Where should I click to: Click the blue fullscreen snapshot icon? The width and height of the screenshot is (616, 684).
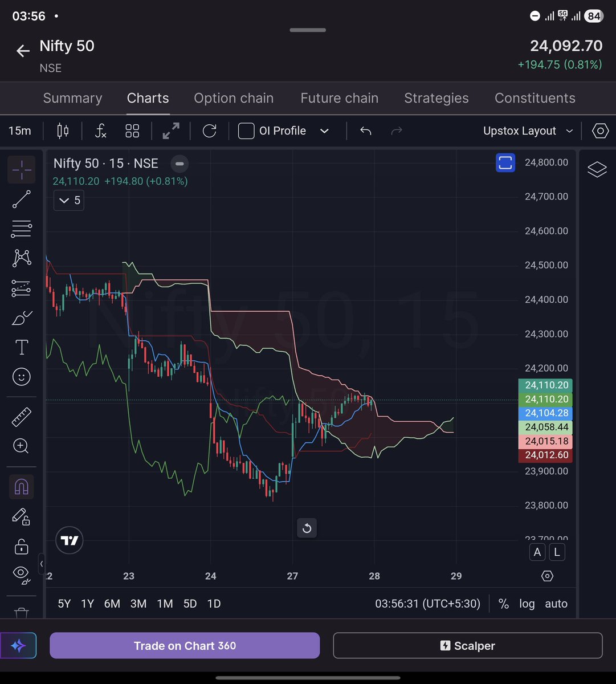click(505, 163)
